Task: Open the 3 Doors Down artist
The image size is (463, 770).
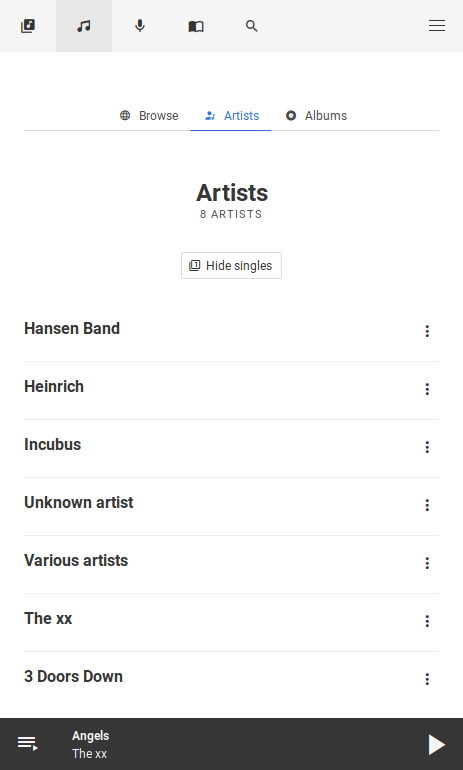Action: (x=73, y=676)
